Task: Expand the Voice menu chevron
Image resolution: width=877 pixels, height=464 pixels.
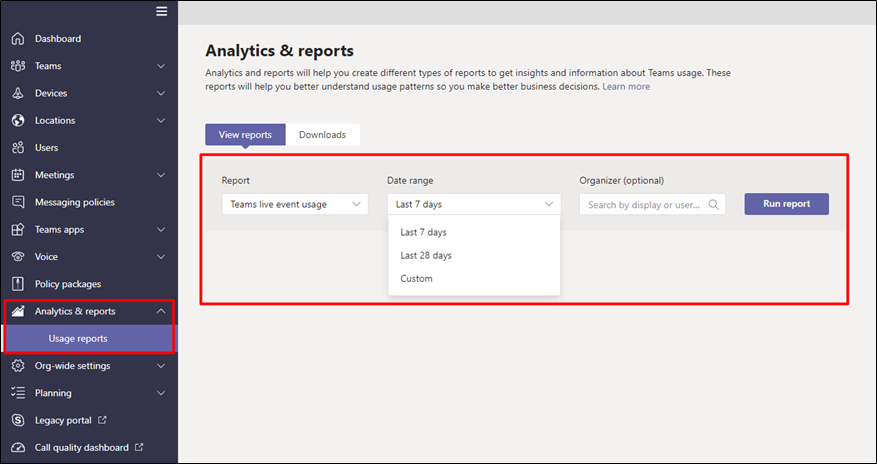Action: point(161,257)
